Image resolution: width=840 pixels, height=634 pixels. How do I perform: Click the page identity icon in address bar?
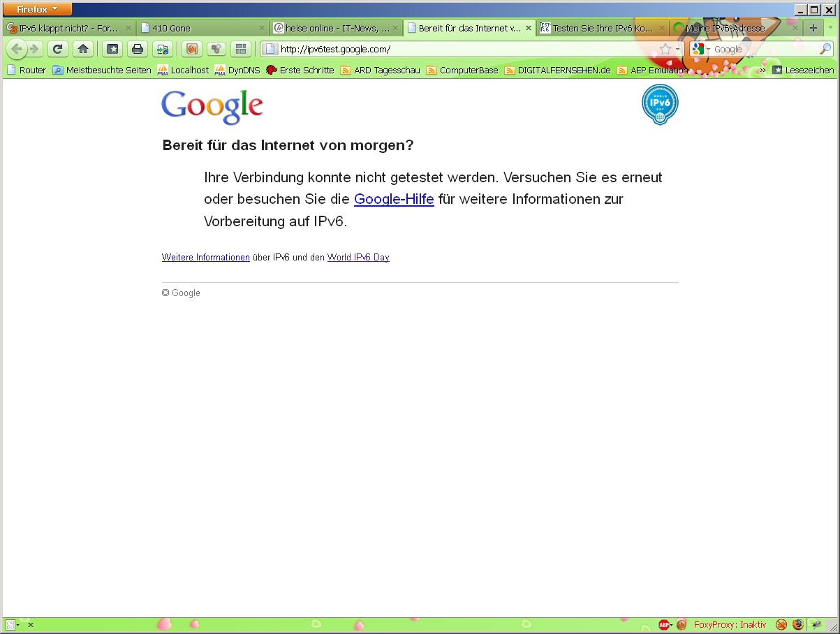tap(270, 49)
